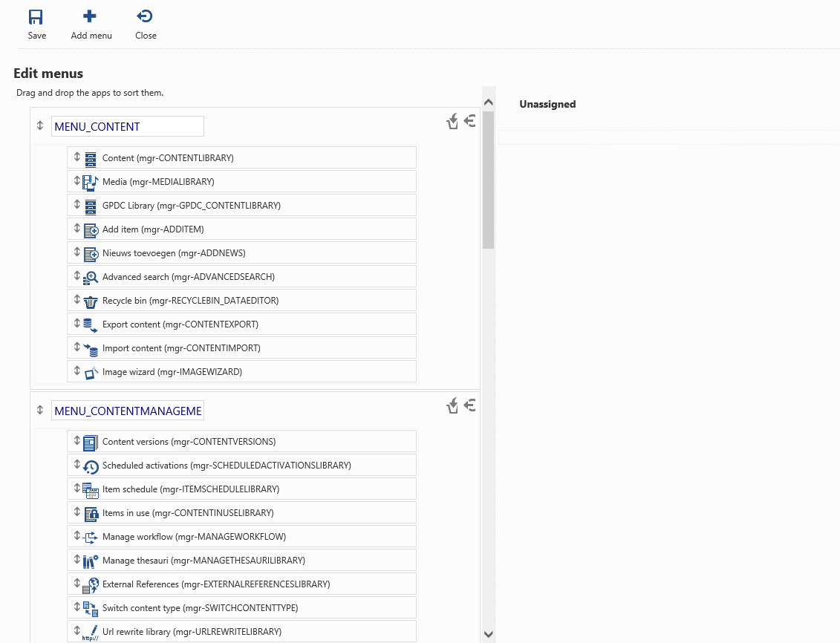This screenshot has height=643, width=840.
Task: Click the Item schedule calendar icon
Action: click(x=91, y=490)
